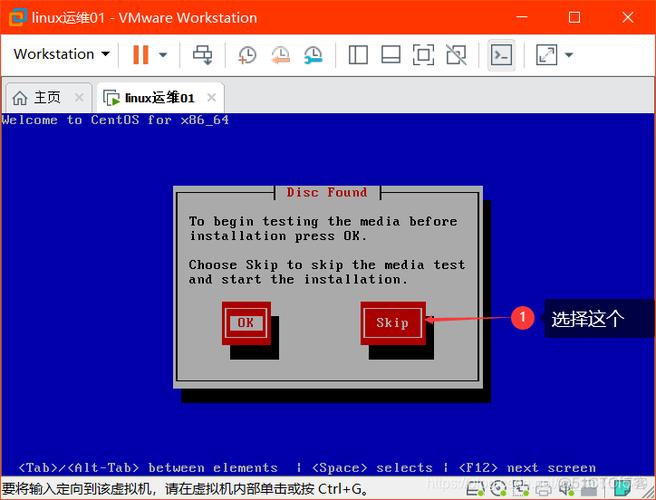The width and height of the screenshot is (656, 500).
Task: Pause the virtual machine using the toolbar icon
Action: (141, 55)
